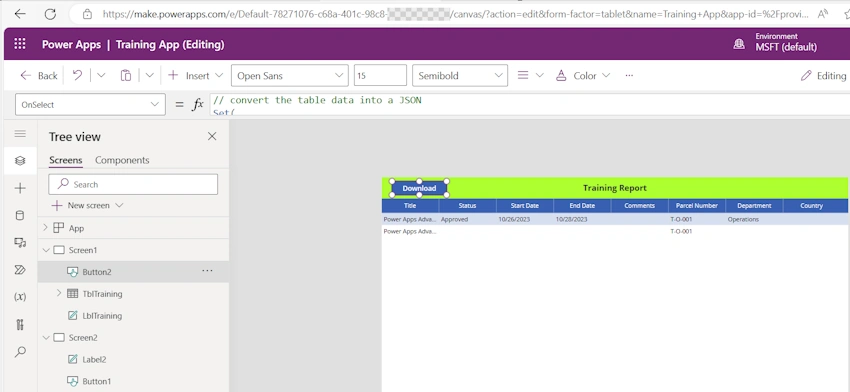850x392 pixels.
Task: Open the Open Sans font dropdown
Action: [x=289, y=76]
